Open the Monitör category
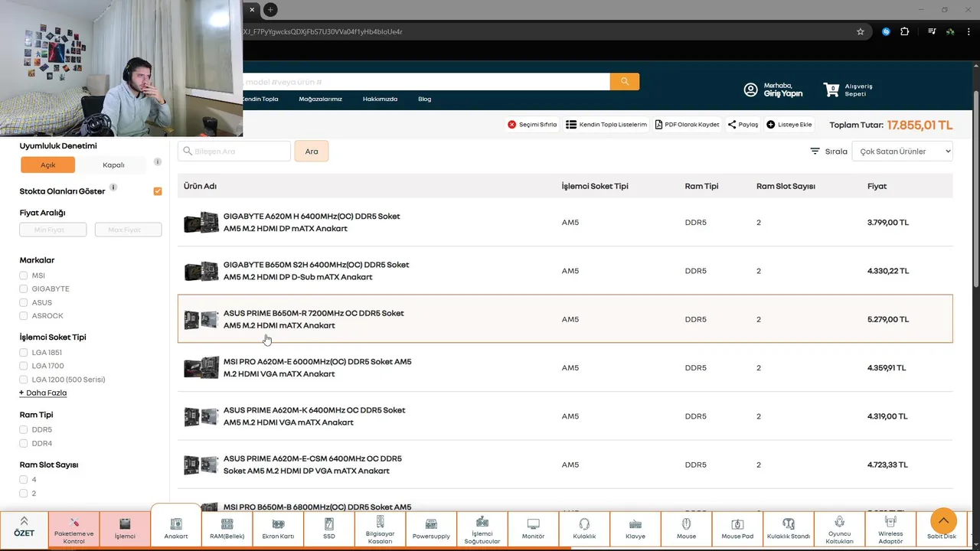The height and width of the screenshot is (551, 980). coord(534,530)
